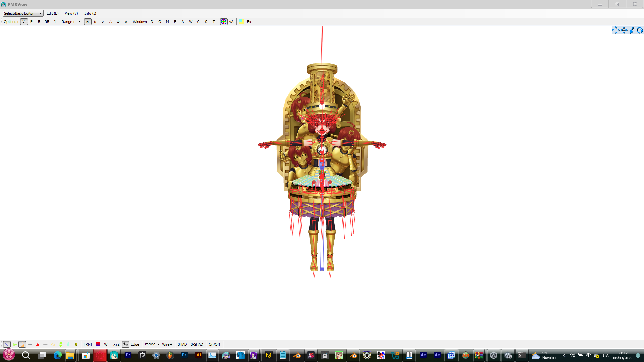Viewport: 644px width, 362px height.
Task: Open Premiere Pro from the taskbar
Action: click(x=128, y=355)
